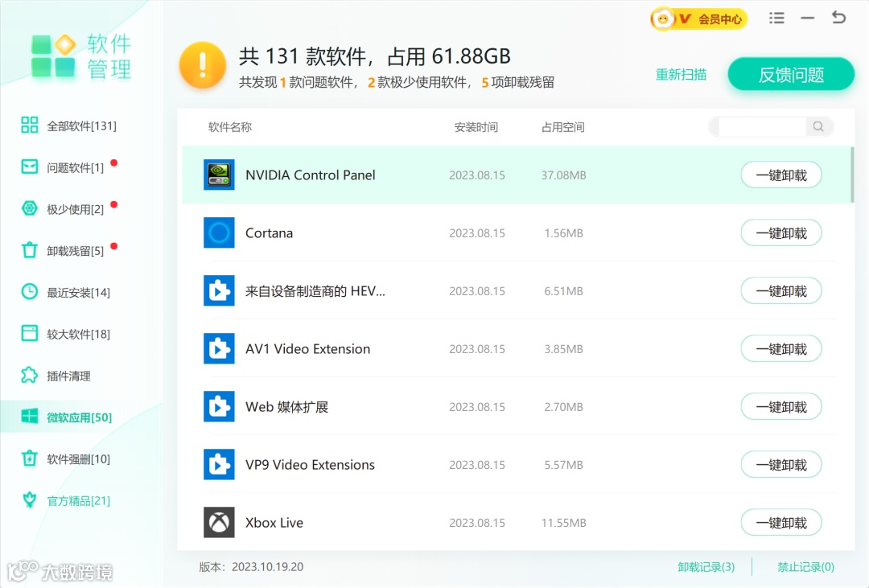Uninstall NVIDIA Control Panel with 一键卸载
This screenshot has width=869, height=588.
780,175
